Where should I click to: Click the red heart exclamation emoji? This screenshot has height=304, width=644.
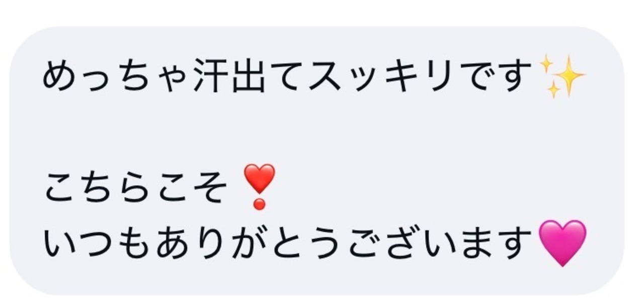259,186
